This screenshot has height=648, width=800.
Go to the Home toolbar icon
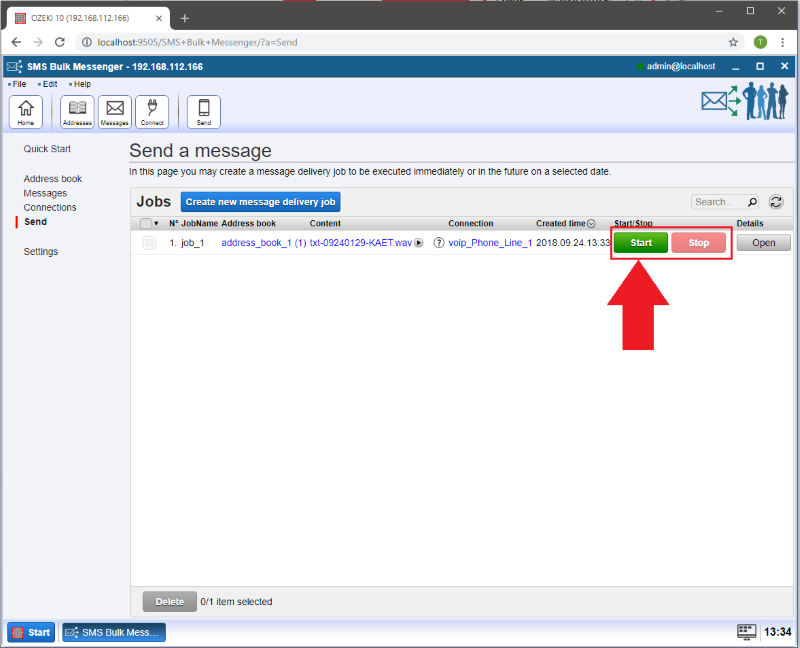[x=25, y=112]
